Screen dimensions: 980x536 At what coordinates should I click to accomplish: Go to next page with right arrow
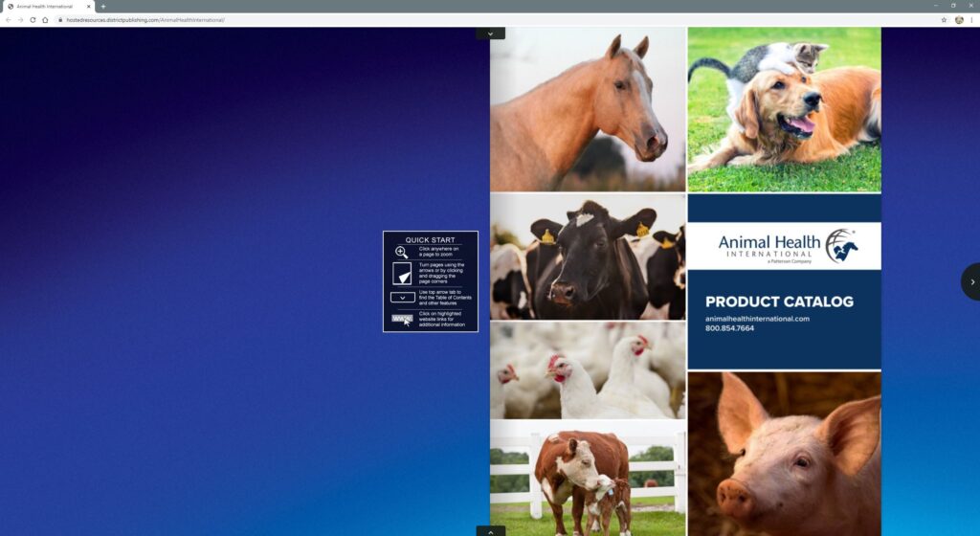[x=971, y=281]
